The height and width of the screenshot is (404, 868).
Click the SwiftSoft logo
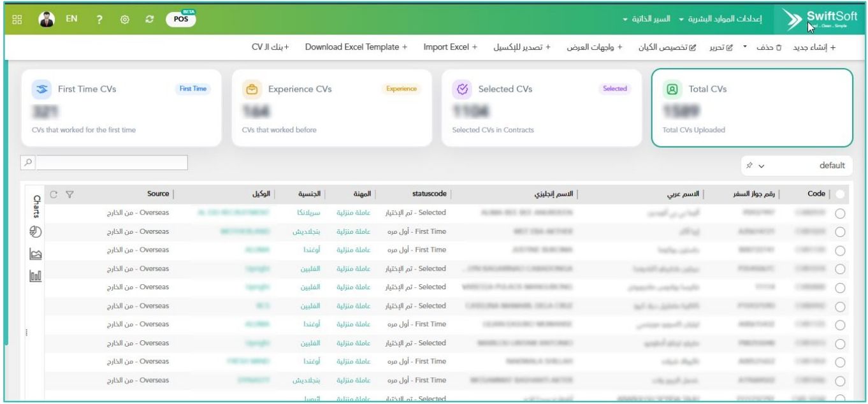pyautogui.click(x=821, y=19)
